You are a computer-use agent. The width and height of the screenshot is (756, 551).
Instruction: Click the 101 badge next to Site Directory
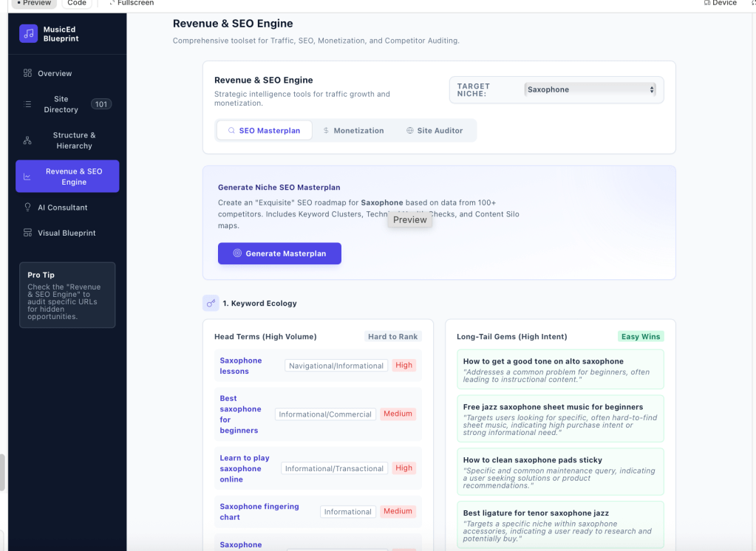pos(101,104)
